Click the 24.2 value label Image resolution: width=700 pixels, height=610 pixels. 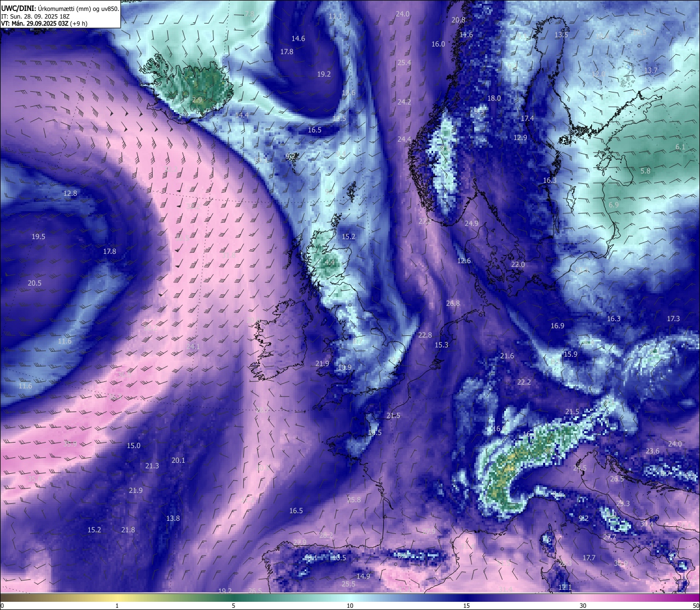coord(404,102)
